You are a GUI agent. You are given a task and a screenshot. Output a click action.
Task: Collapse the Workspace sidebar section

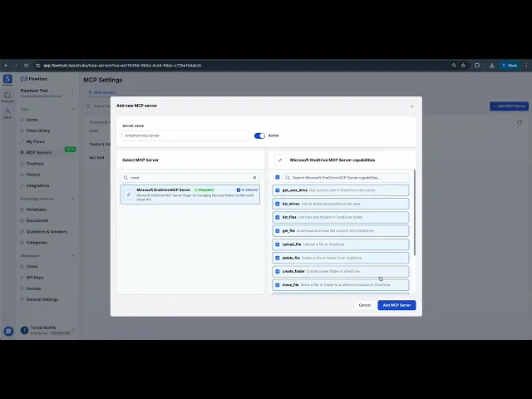click(72, 256)
